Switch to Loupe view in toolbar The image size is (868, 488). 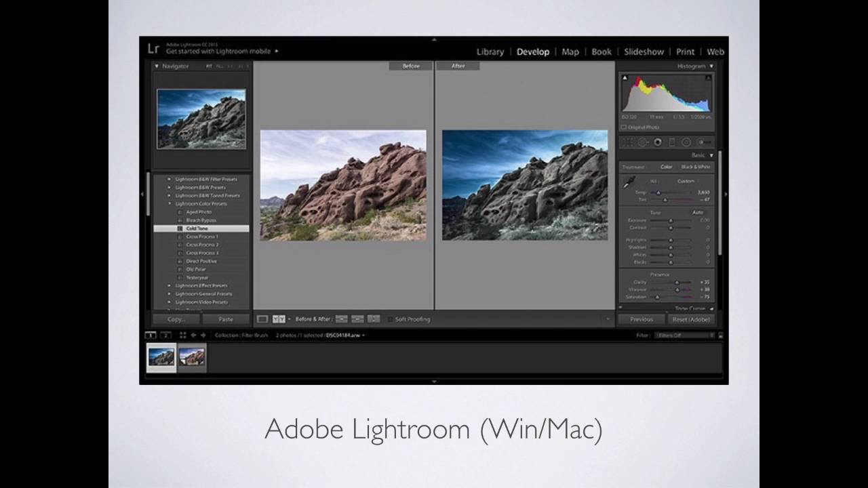pos(262,319)
